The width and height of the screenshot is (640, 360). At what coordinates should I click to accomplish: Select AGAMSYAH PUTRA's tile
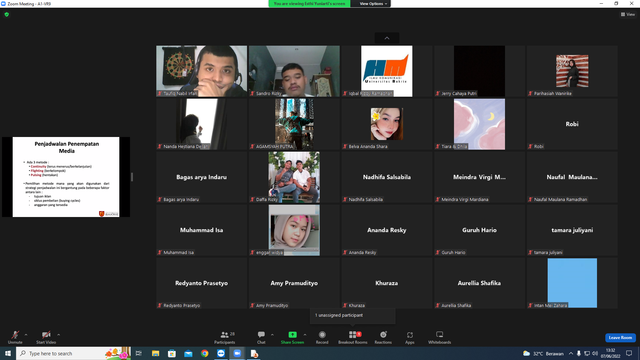294,124
